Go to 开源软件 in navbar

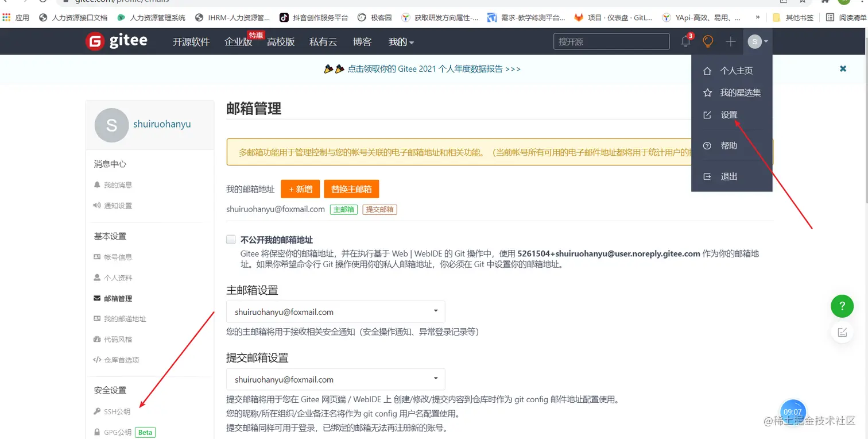pos(191,42)
